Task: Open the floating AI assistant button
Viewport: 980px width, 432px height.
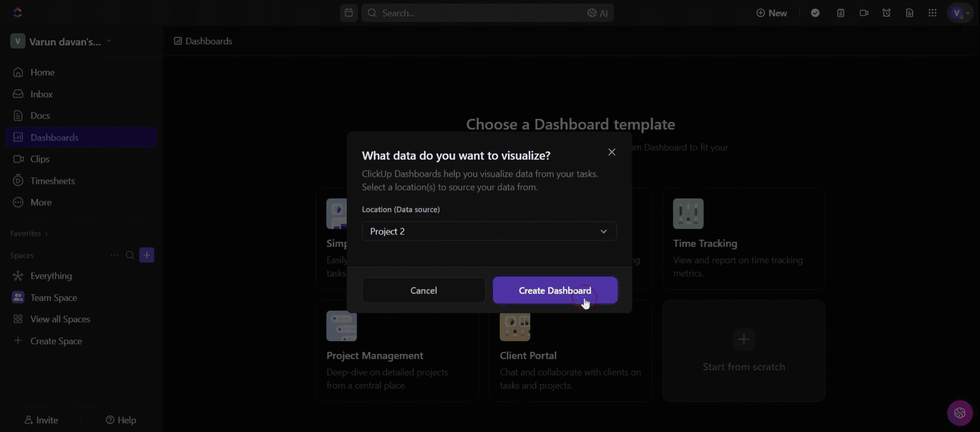Action: point(960,413)
